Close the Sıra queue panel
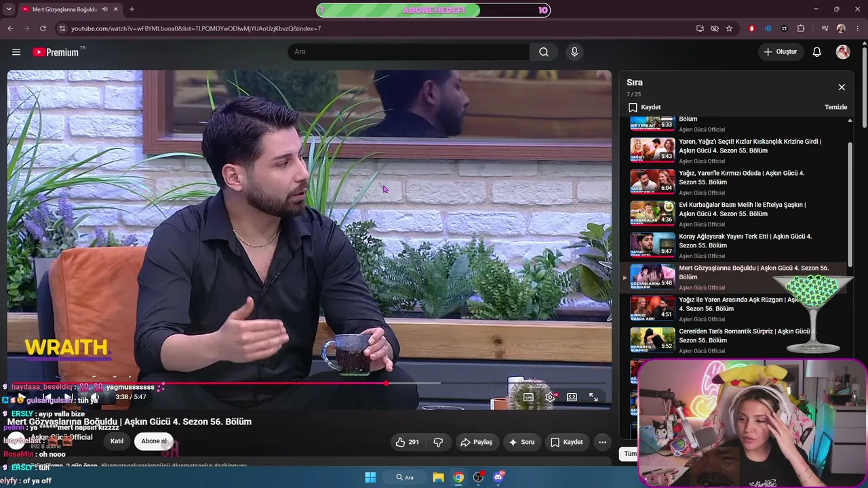This screenshot has height=488, width=868. coord(842,87)
